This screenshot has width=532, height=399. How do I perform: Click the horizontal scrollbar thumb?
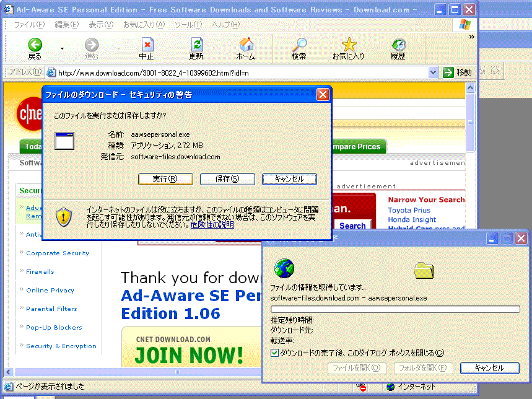pyautogui.click(x=139, y=372)
